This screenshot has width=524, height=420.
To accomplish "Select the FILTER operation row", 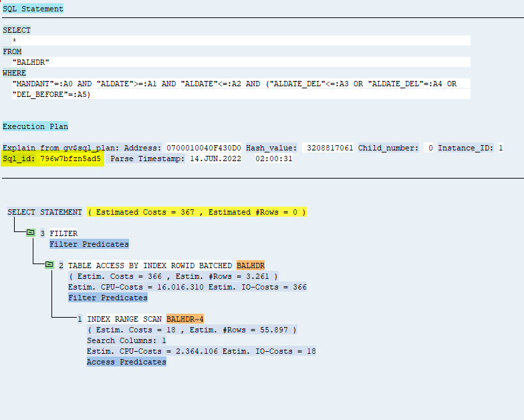I will tap(63, 233).
